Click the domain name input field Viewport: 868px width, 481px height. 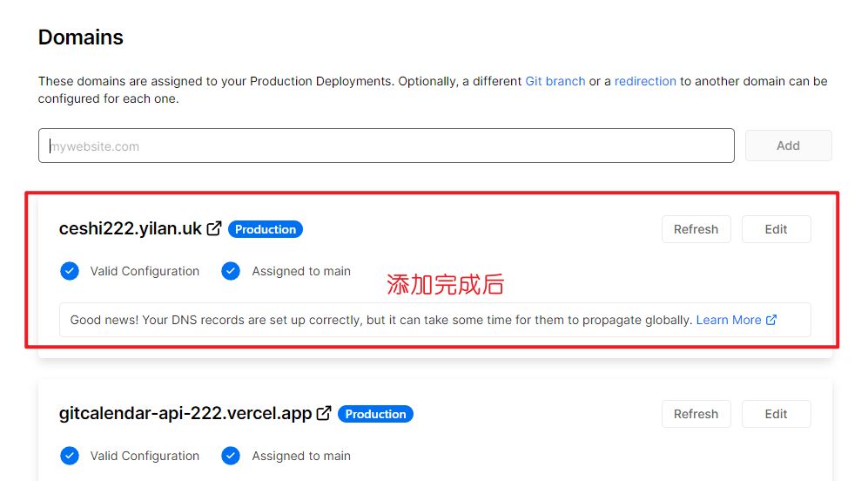click(386, 146)
